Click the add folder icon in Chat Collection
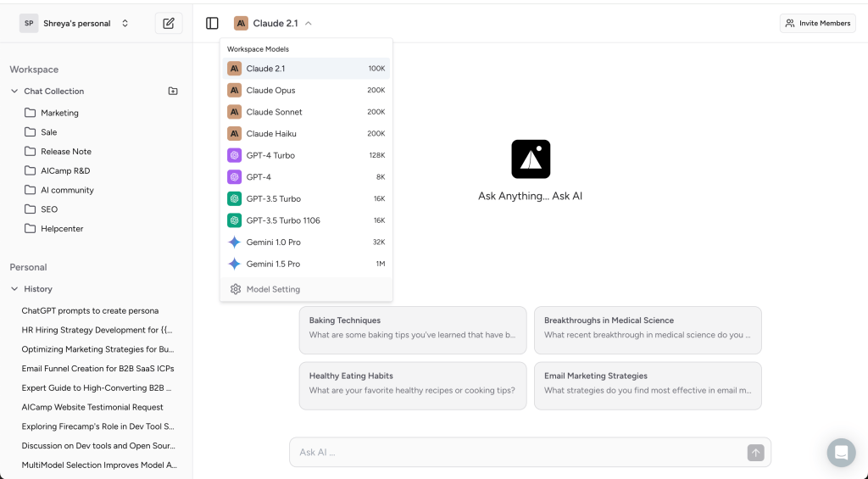 pos(173,91)
